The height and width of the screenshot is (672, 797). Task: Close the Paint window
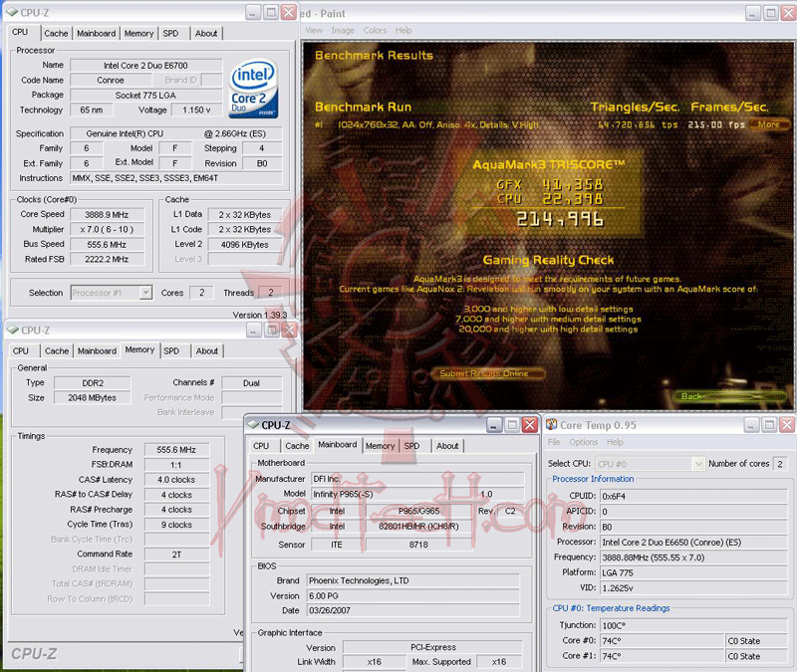(x=788, y=13)
